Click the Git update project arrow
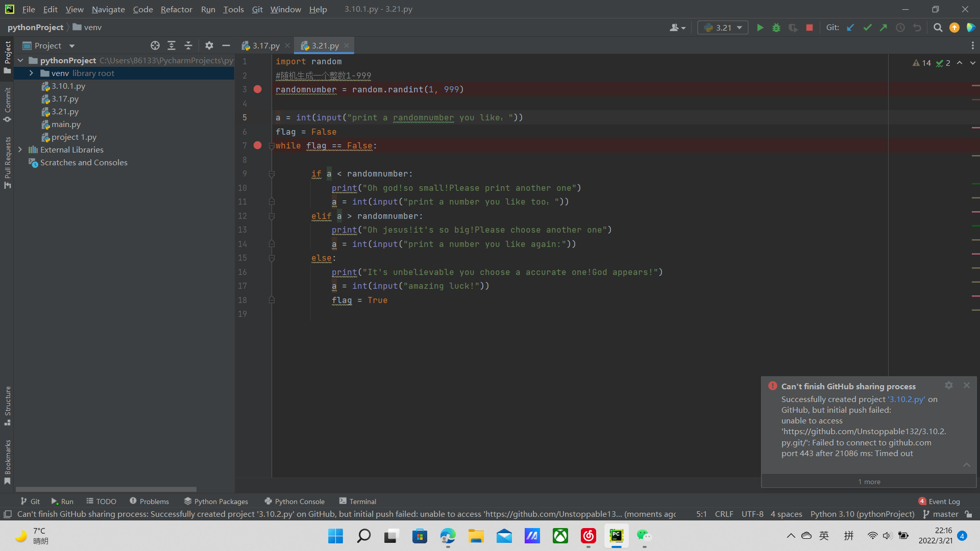The height and width of the screenshot is (551, 980). pos(850,28)
